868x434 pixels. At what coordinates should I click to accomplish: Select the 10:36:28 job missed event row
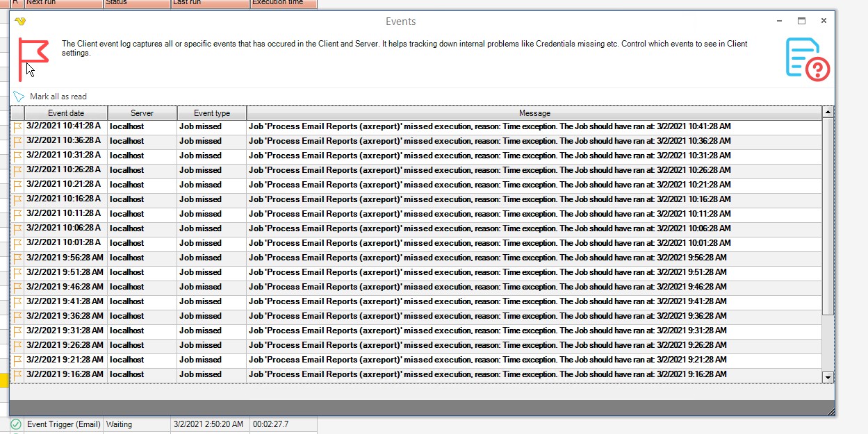[417, 141]
